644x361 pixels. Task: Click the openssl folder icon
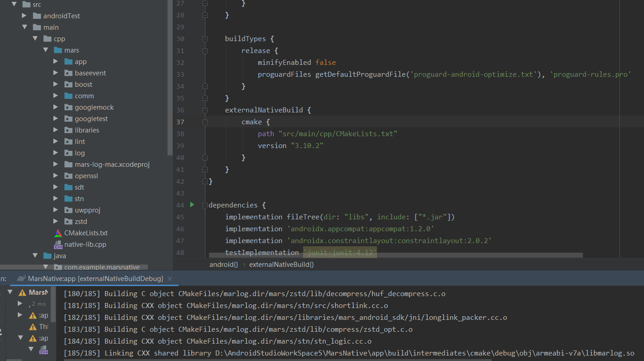click(x=68, y=176)
